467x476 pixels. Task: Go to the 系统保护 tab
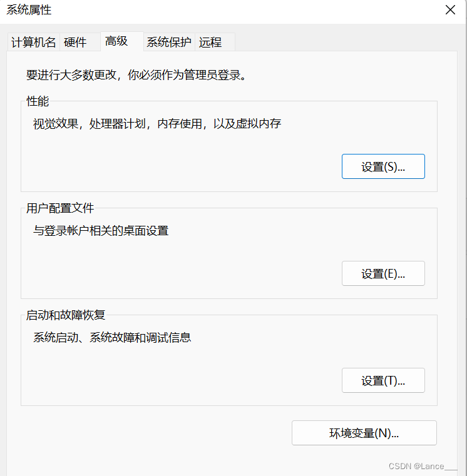(x=169, y=42)
